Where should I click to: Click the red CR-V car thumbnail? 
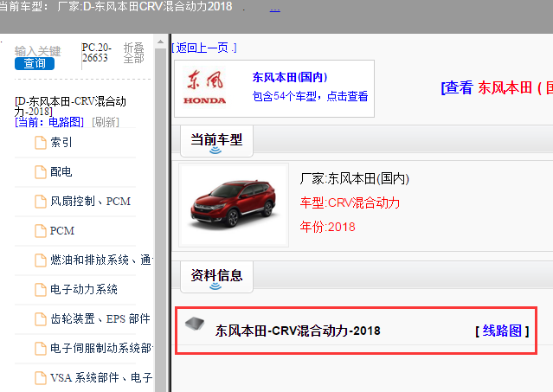[234, 204]
